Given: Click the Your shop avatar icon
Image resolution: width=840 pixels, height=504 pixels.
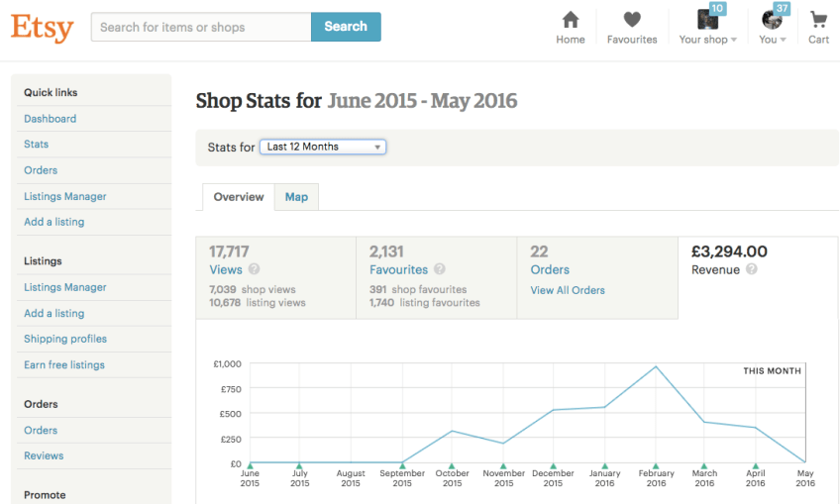Looking at the screenshot, I should 707,20.
